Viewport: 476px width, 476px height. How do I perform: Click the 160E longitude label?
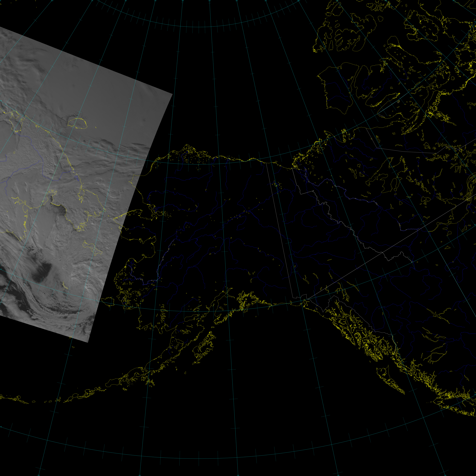[x=52, y=1]
